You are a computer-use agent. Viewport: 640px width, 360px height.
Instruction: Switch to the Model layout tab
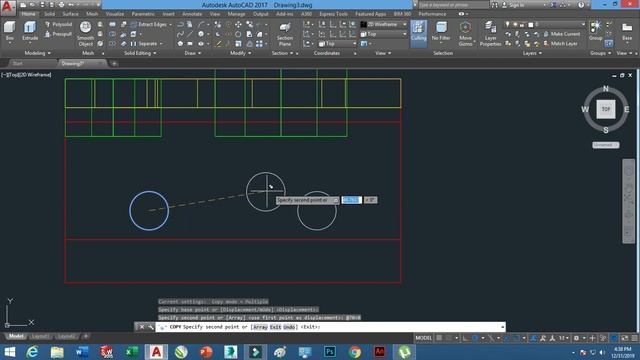[16, 336]
